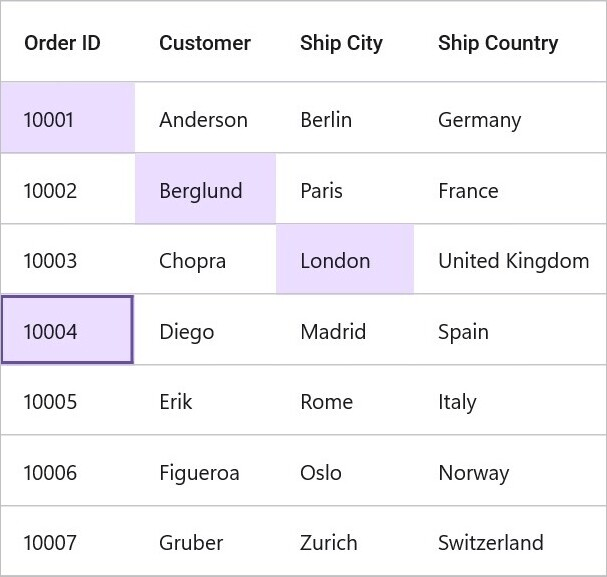Select the Italy country cell
This screenshot has width=607, height=577.
510,400
